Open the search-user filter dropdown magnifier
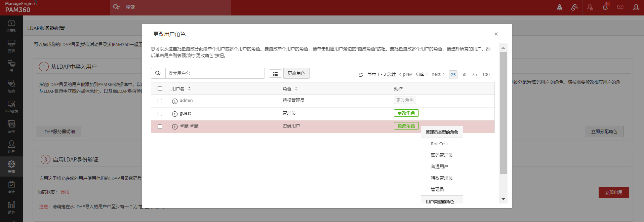644x222 pixels. [158, 73]
